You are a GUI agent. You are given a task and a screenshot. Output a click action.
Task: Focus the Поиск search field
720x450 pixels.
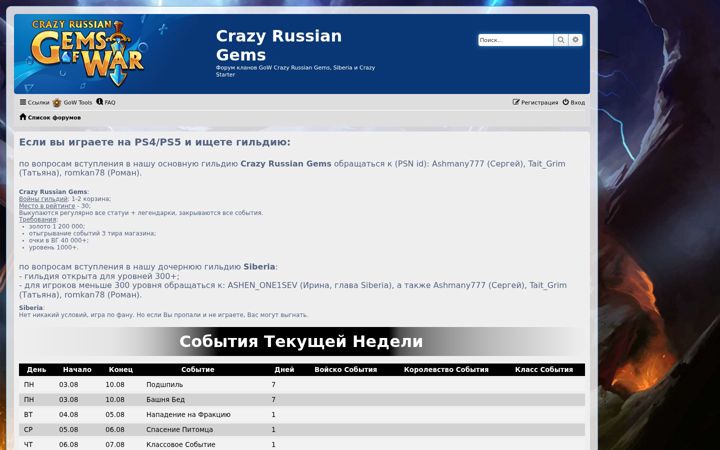pos(516,40)
